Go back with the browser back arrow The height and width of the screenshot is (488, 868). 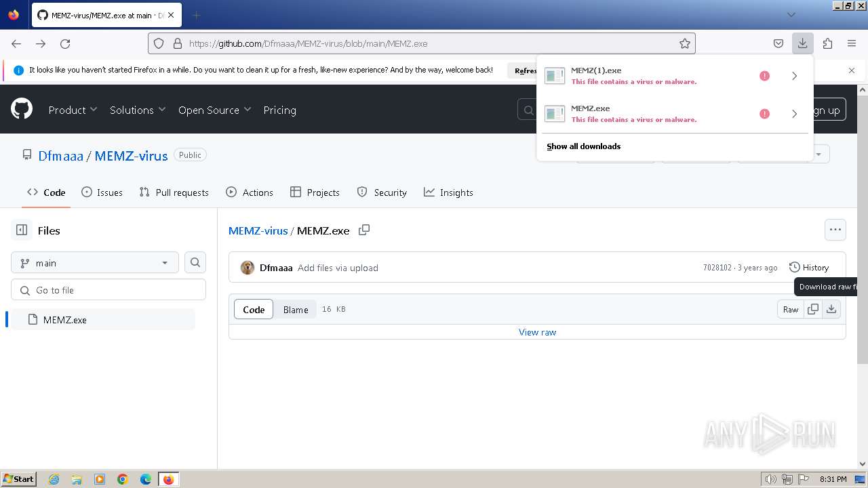point(16,43)
